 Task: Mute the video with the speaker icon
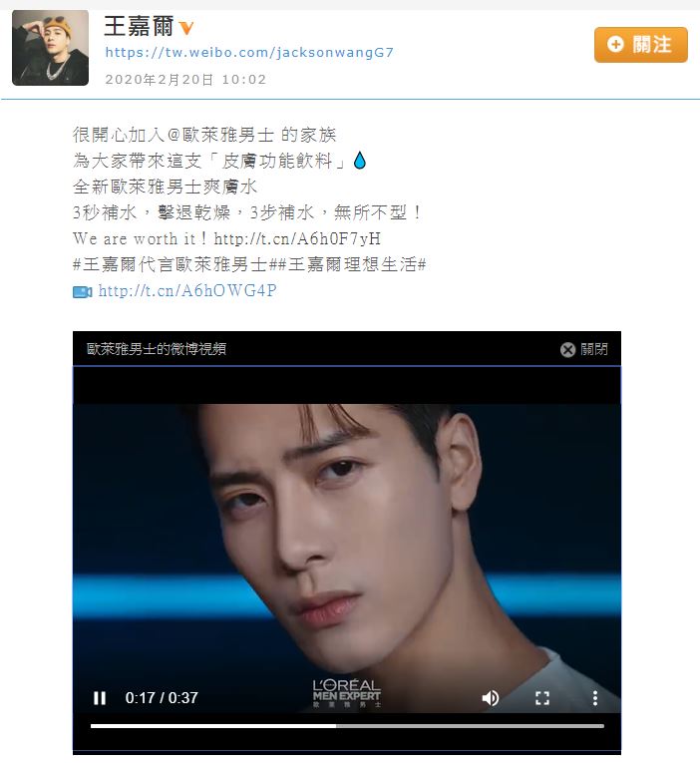490,698
